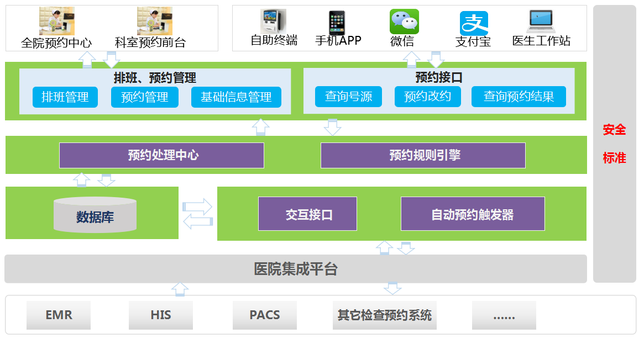Click the red 安全 text
Viewport: 644px width, 344px height.
(x=615, y=130)
